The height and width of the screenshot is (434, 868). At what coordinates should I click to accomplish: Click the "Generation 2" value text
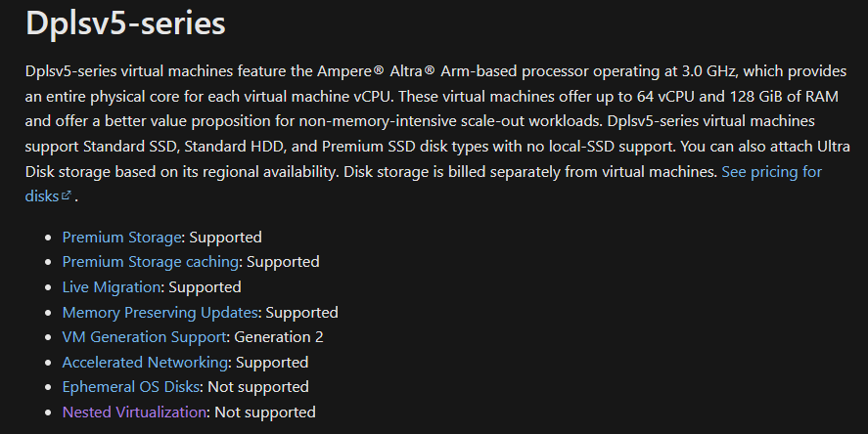(x=279, y=336)
